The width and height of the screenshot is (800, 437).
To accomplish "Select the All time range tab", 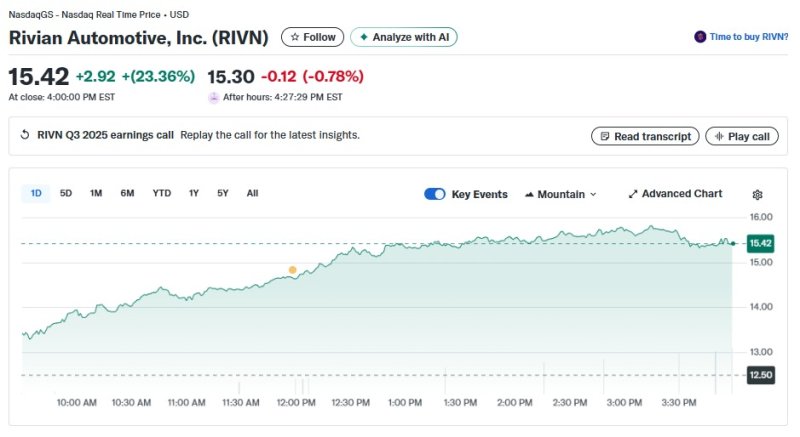I will [x=252, y=193].
